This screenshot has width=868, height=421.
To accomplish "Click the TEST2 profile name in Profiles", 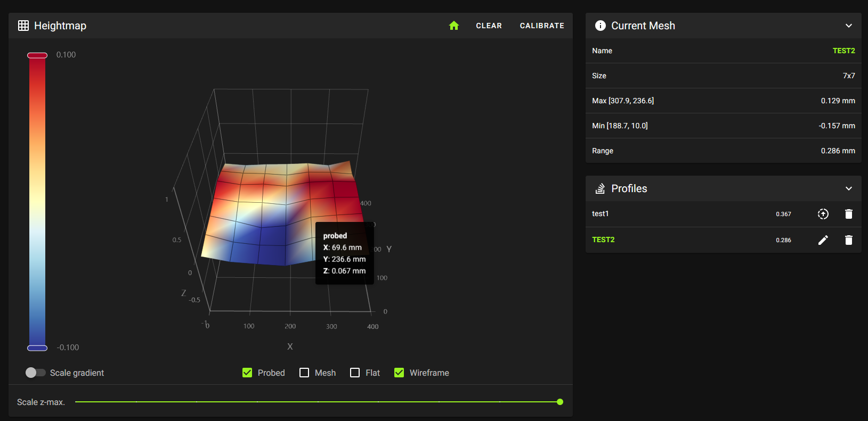I will (x=603, y=240).
